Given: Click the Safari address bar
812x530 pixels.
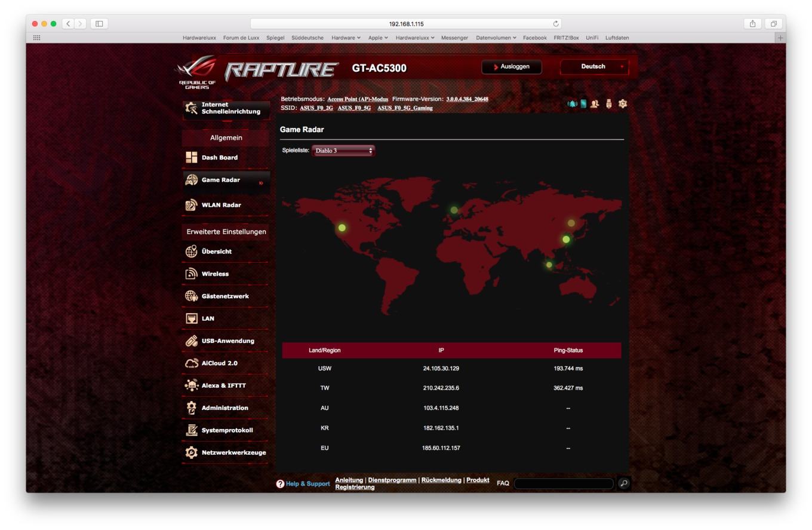Looking at the screenshot, I should pyautogui.click(x=406, y=24).
